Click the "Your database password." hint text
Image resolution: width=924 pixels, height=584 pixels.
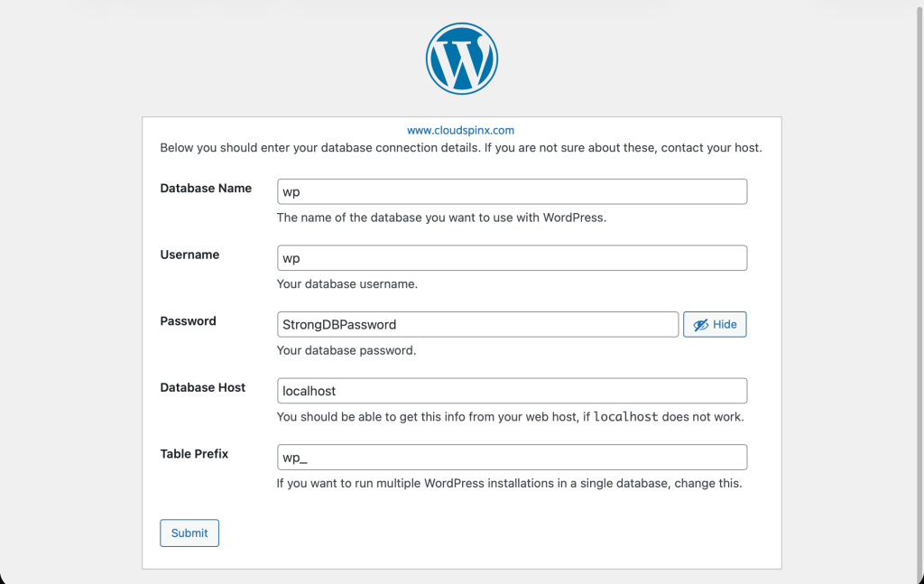tap(346, 350)
